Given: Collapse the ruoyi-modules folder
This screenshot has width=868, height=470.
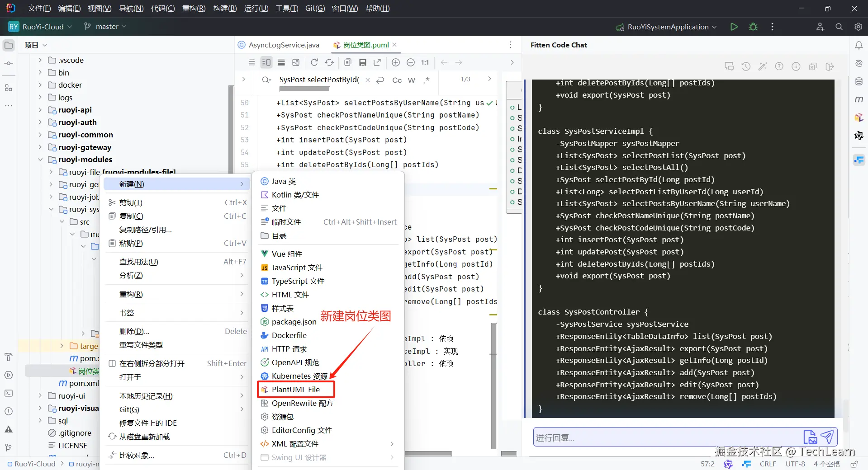Looking at the screenshot, I should [x=40, y=160].
